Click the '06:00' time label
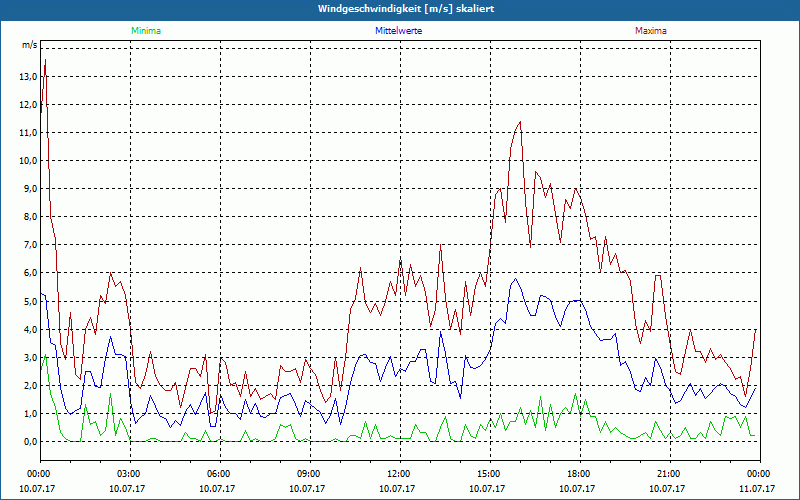The image size is (800, 500). (x=220, y=474)
